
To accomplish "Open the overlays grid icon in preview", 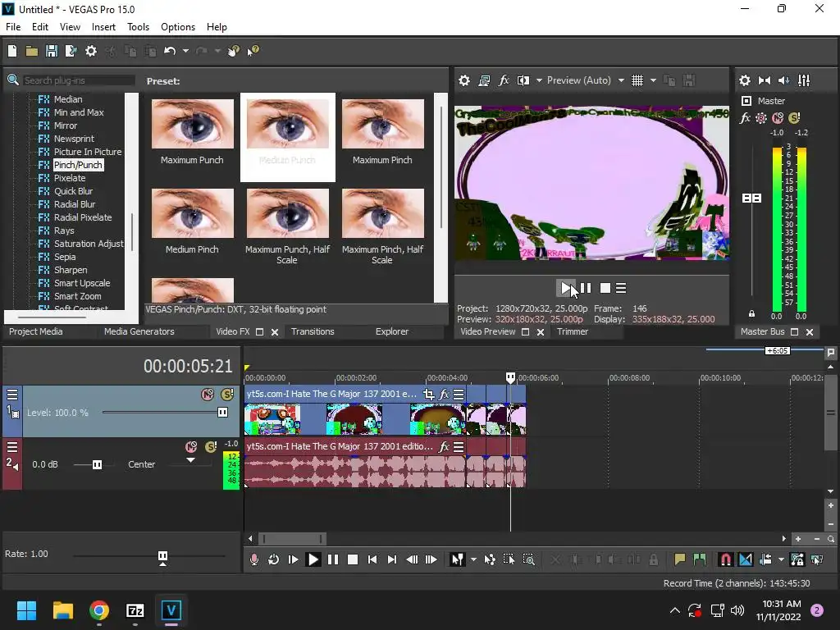I will click(x=637, y=80).
